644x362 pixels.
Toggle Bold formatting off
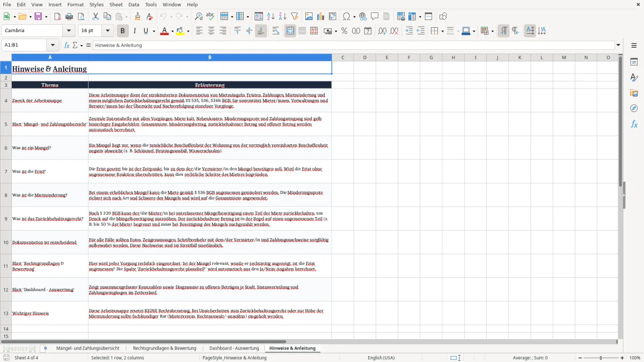[122, 31]
